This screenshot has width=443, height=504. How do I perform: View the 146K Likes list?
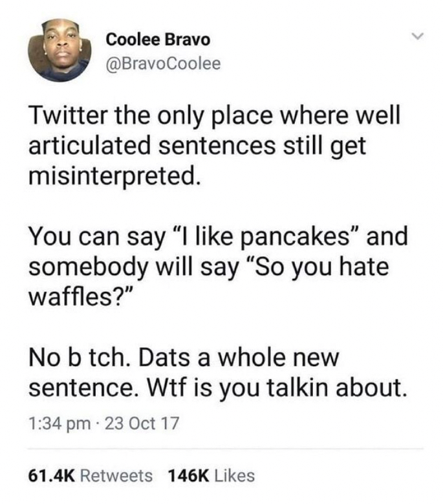pos(211,476)
